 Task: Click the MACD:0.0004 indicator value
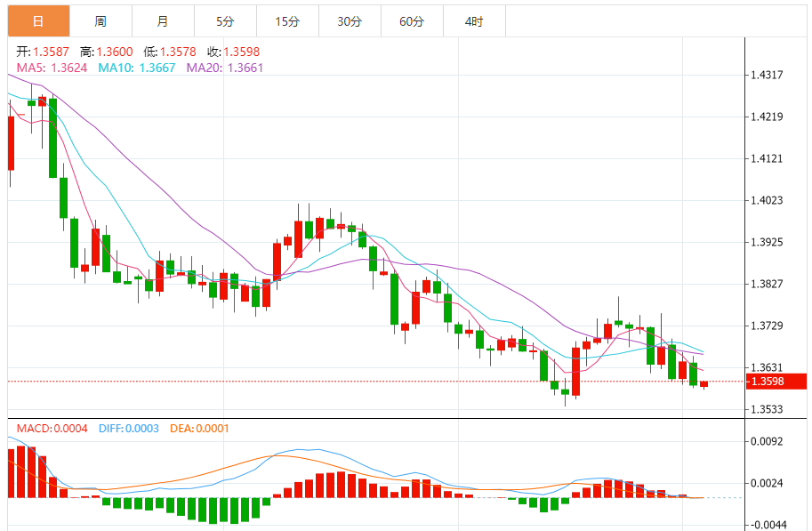(x=52, y=429)
